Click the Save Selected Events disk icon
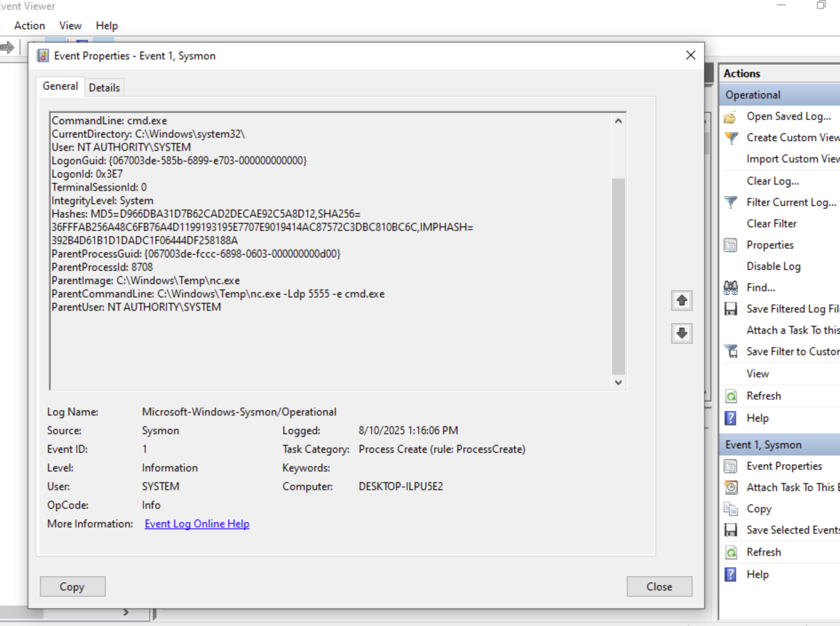840x626 pixels. tap(730, 530)
